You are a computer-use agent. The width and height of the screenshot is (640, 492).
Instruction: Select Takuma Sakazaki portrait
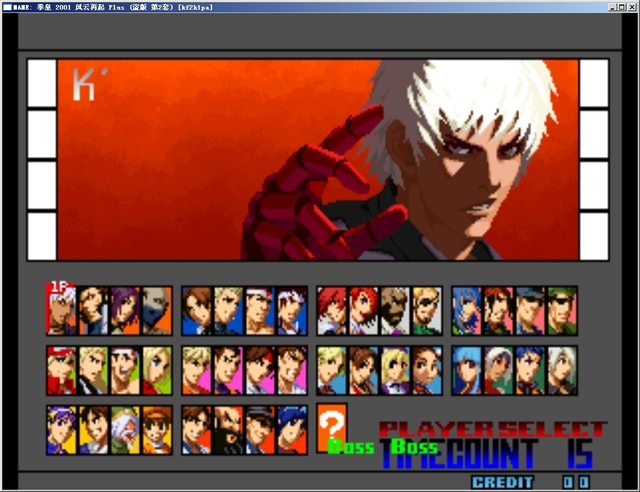coord(292,370)
